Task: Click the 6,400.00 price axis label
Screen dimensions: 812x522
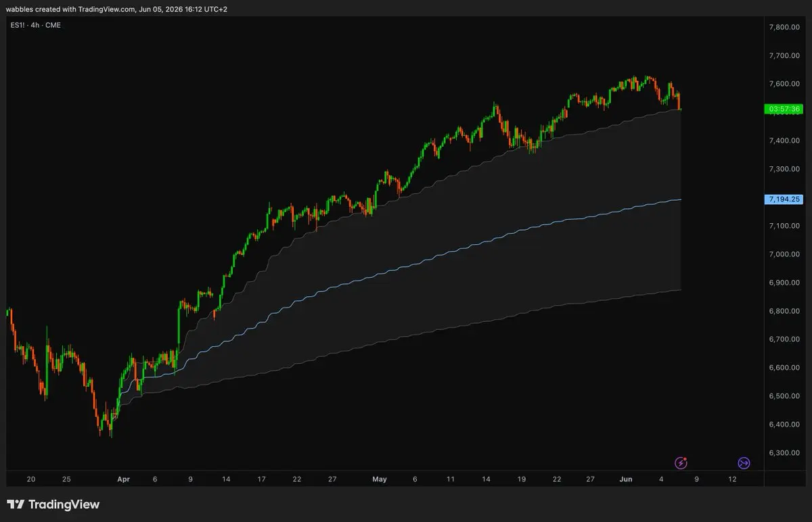Action: (785, 425)
